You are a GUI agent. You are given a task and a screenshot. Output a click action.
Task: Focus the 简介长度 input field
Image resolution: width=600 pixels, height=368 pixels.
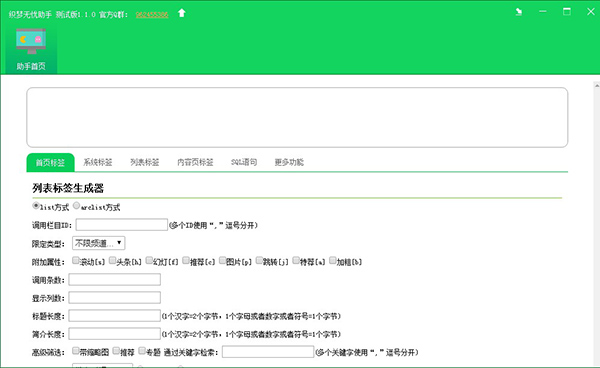pyautogui.click(x=114, y=334)
